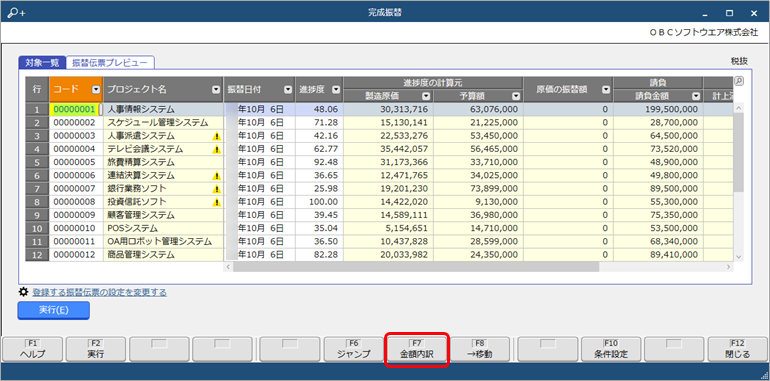Click the code input cell 00000001
The image size is (770, 381).
(x=75, y=109)
